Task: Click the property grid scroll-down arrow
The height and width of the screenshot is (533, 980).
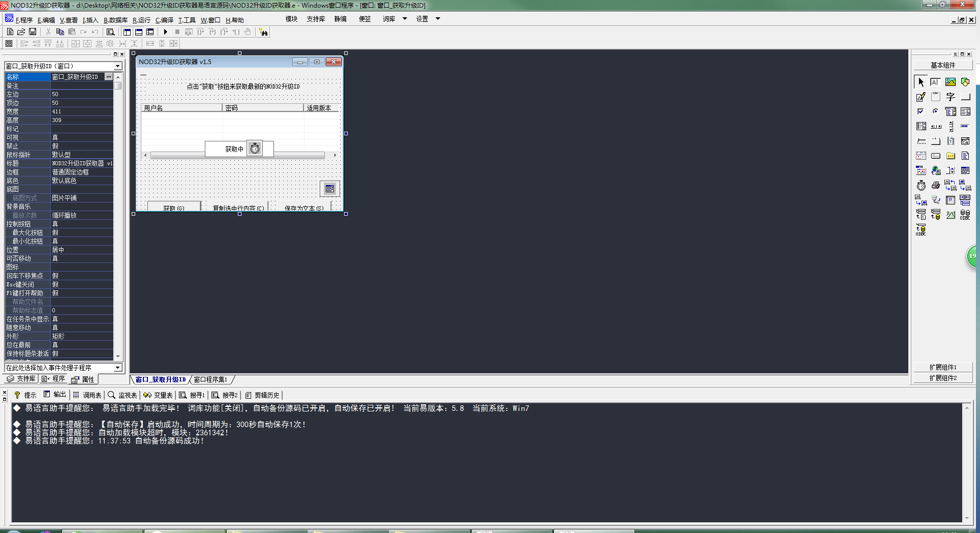Action: point(118,356)
